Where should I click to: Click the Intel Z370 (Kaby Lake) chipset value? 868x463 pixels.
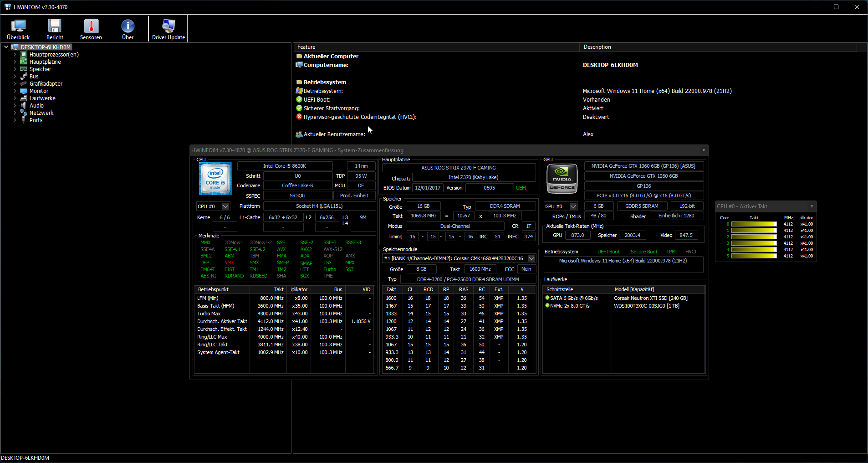click(x=474, y=177)
